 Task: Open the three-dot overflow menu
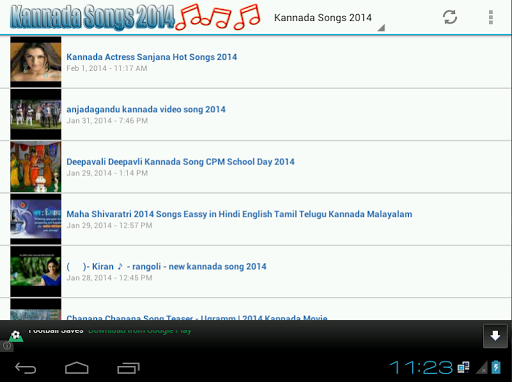click(491, 17)
